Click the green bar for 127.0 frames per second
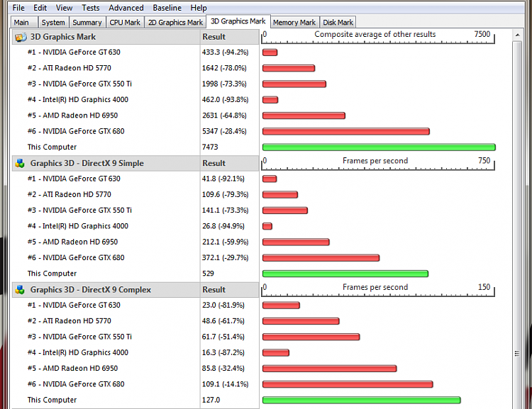 pos(361,400)
